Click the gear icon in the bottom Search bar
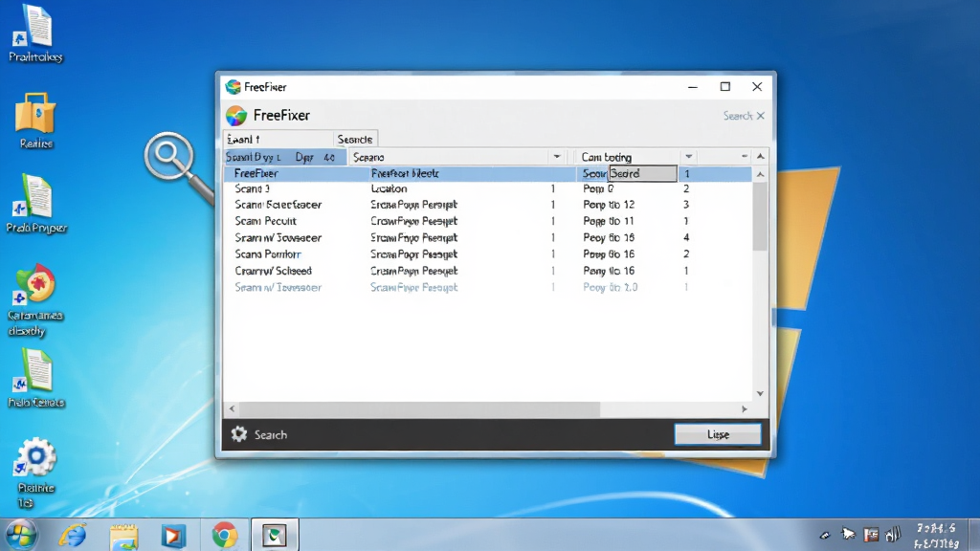980x551 pixels. 238,434
